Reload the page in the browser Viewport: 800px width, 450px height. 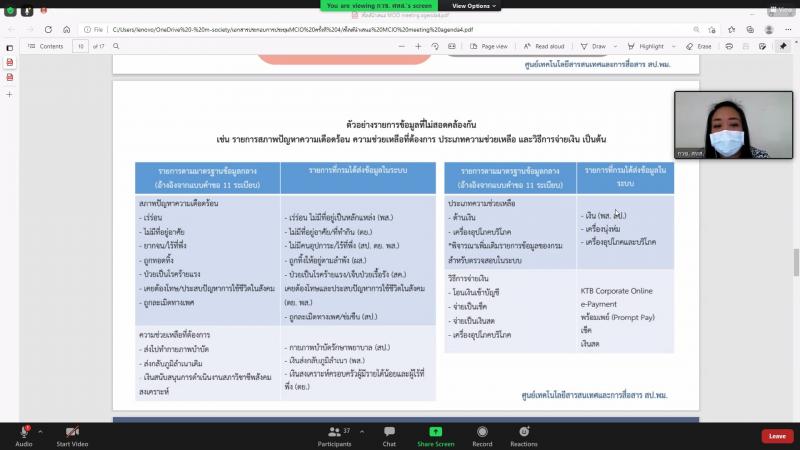coord(48,30)
